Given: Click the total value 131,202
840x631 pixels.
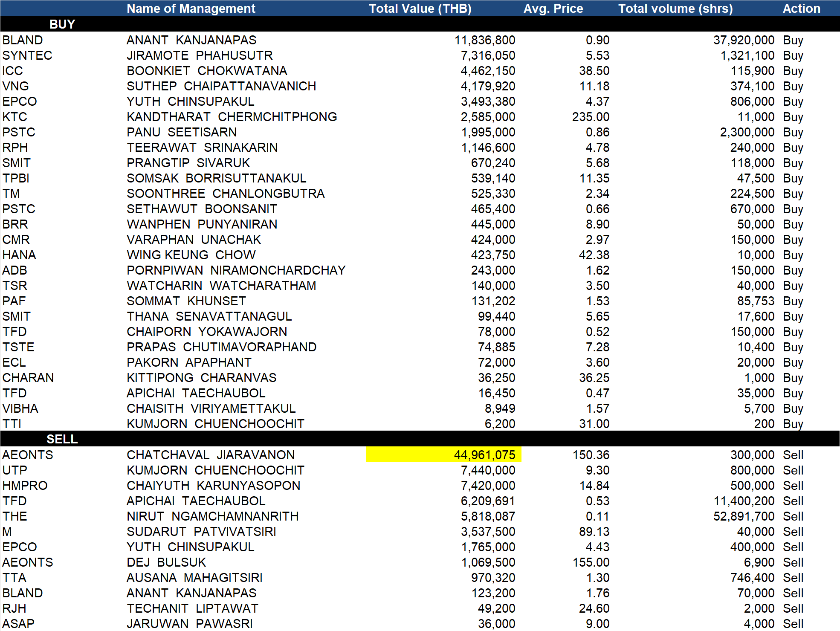Looking at the screenshot, I should pyautogui.click(x=493, y=301).
